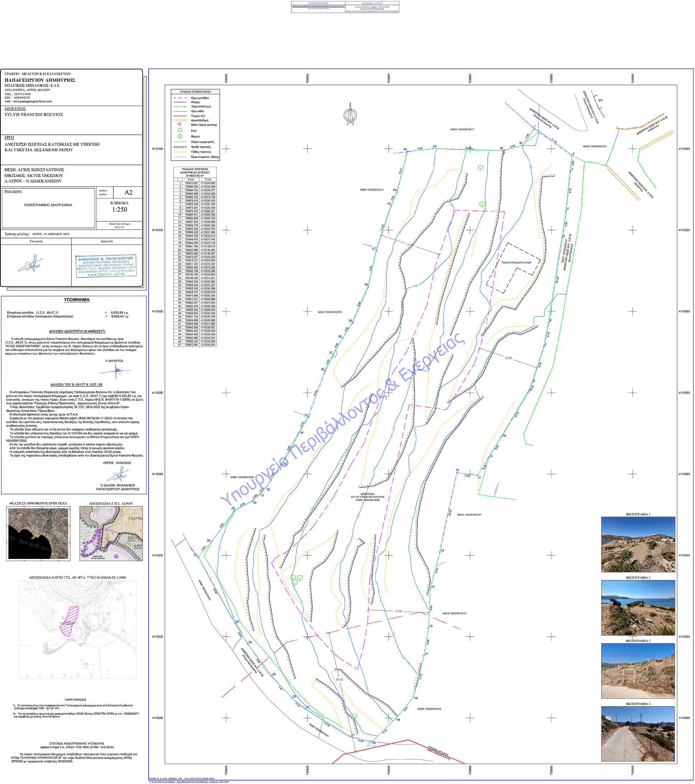Click the orange stone wall symbol in legend
This screenshot has width=695, height=784.
(x=180, y=120)
